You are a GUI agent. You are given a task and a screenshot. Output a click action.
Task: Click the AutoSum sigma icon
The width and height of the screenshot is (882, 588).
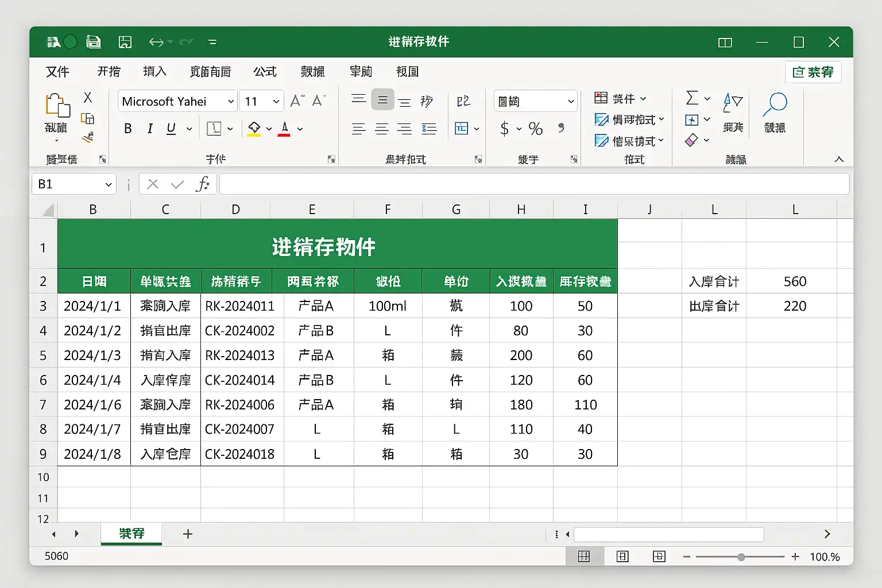coord(692,98)
